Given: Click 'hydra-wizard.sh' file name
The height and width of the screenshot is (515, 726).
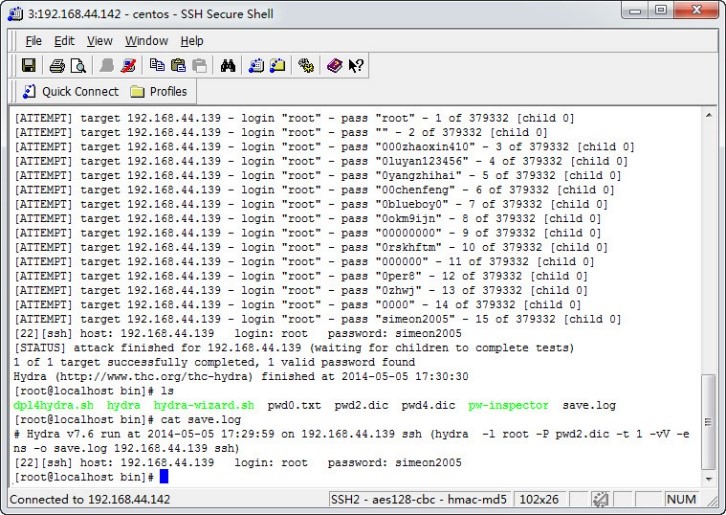Looking at the screenshot, I should click(x=204, y=405).
